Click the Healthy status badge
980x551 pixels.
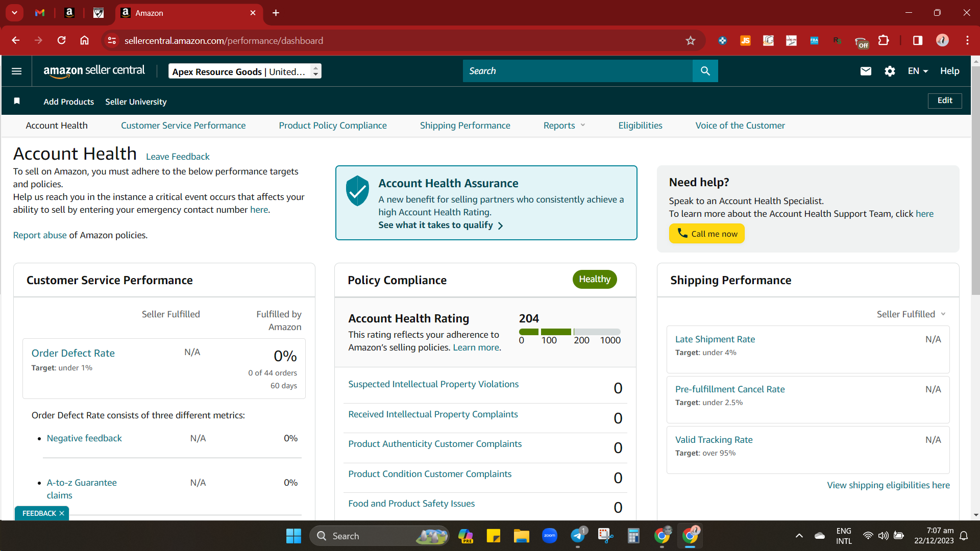[595, 279]
